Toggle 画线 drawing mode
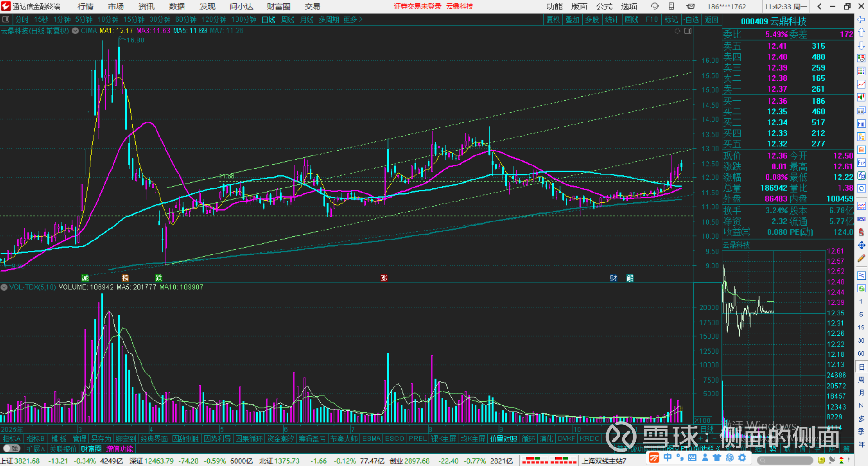The width and height of the screenshot is (868, 466). coord(632,19)
